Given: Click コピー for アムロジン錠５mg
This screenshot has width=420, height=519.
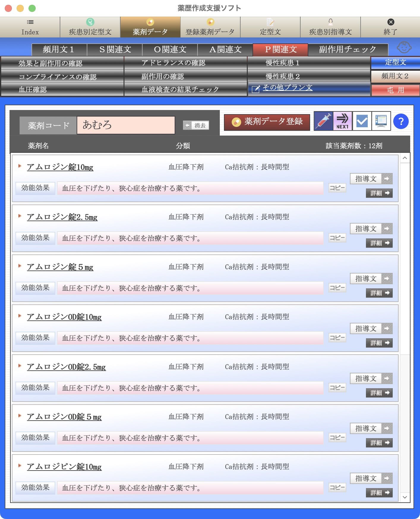Looking at the screenshot, I should tap(337, 288).
